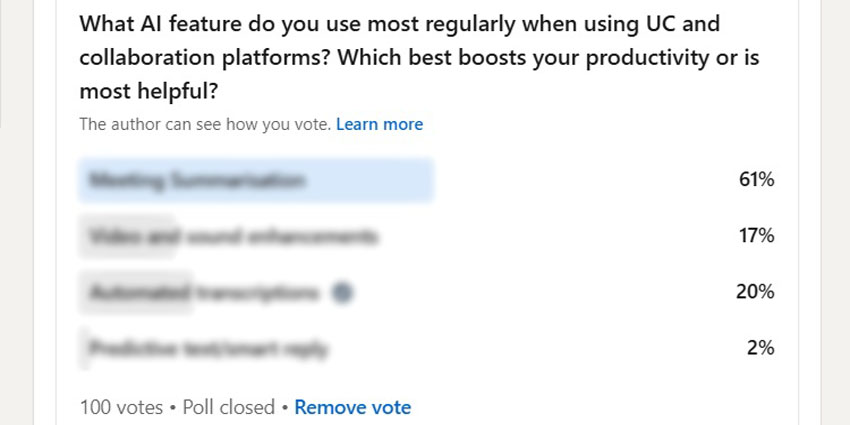Image resolution: width=850 pixels, height=425 pixels.
Task: Click the 17% result percentage
Action: [x=756, y=236]
